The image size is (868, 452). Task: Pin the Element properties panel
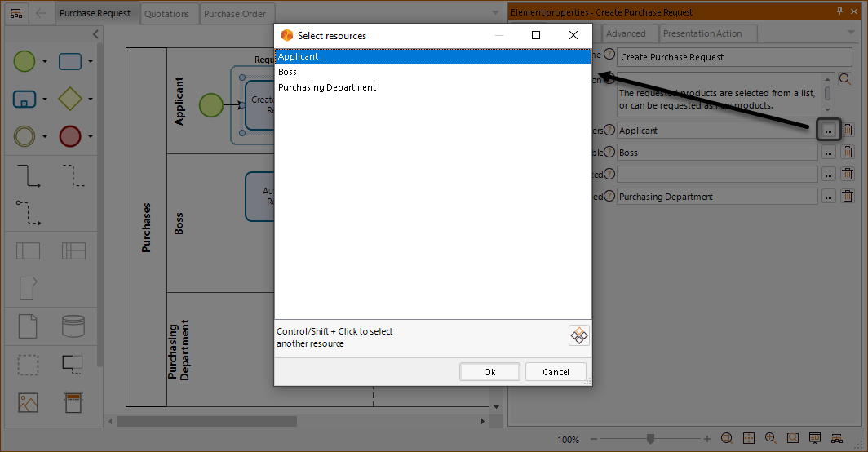click(x=840, y=11)
